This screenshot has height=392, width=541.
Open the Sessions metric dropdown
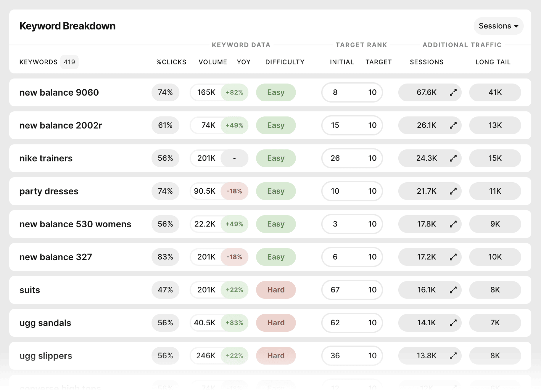(x=498, y=26)
